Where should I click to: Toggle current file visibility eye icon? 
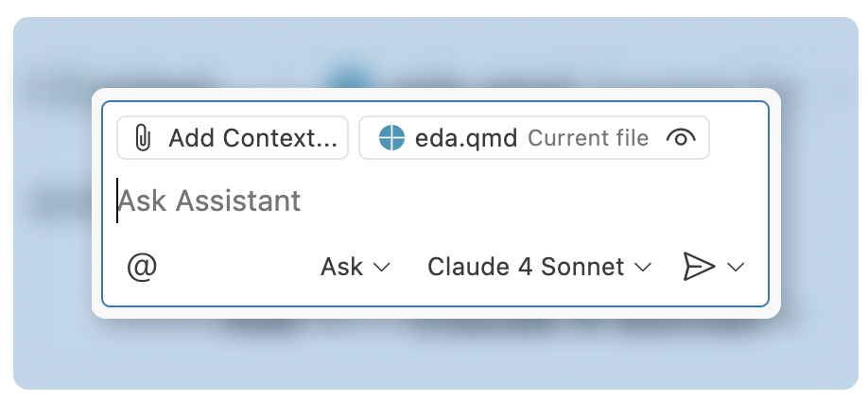[x=681, y=138]
